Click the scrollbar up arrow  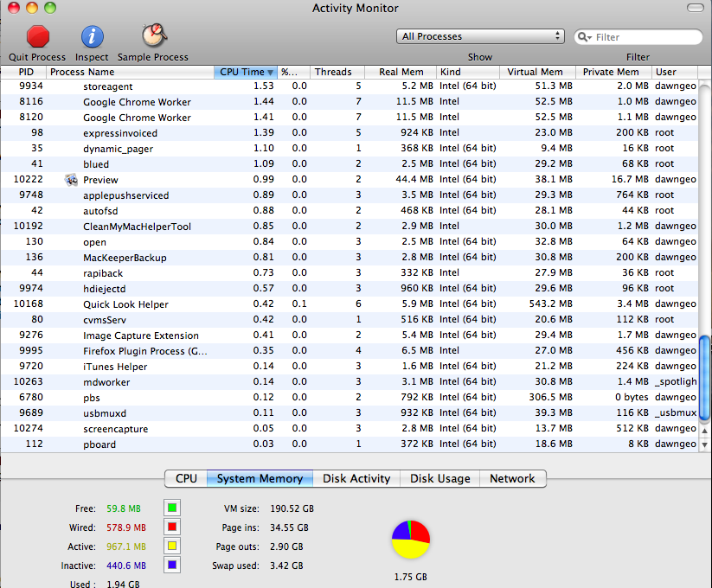(704, 431)
